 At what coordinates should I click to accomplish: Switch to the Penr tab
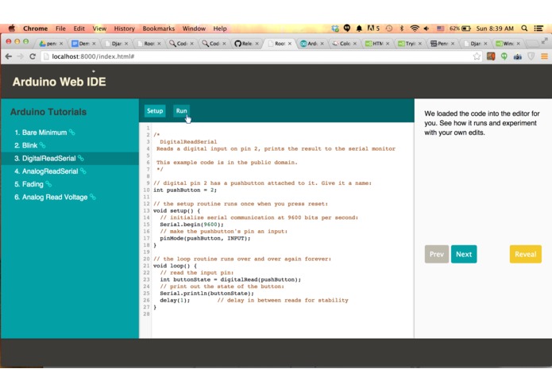(x=442, y=44)
